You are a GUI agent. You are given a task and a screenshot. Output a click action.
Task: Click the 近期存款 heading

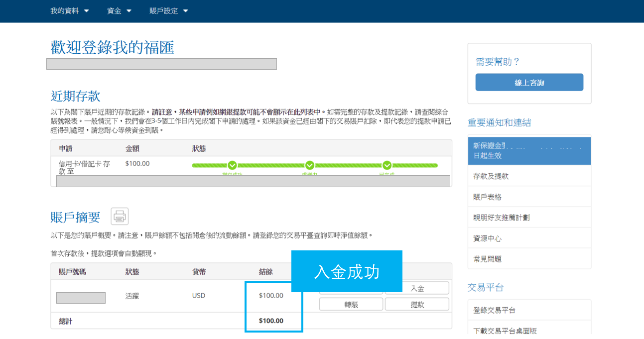[75, 96]
